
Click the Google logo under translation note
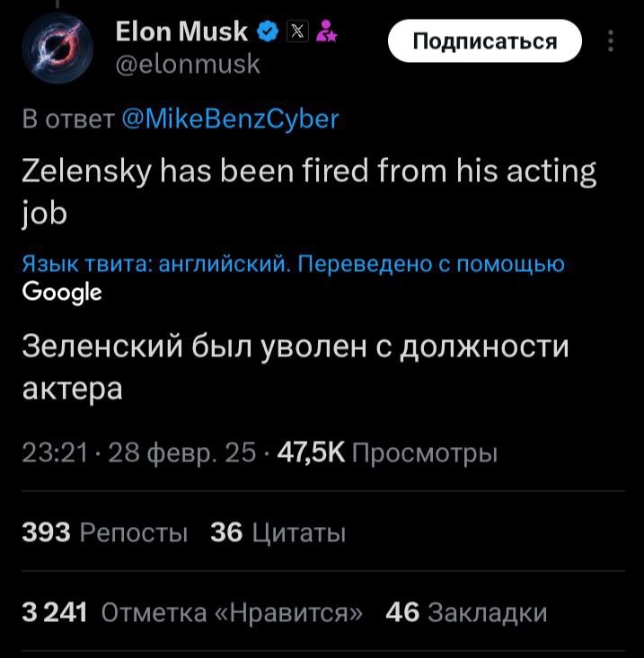pyautogui.click(x=61, y=292)
